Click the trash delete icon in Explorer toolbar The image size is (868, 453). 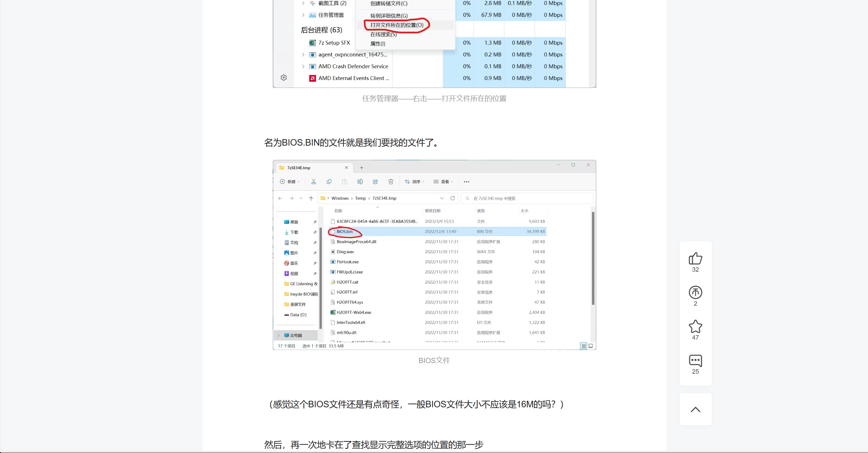pyautogui.click(x=391, y=182)
